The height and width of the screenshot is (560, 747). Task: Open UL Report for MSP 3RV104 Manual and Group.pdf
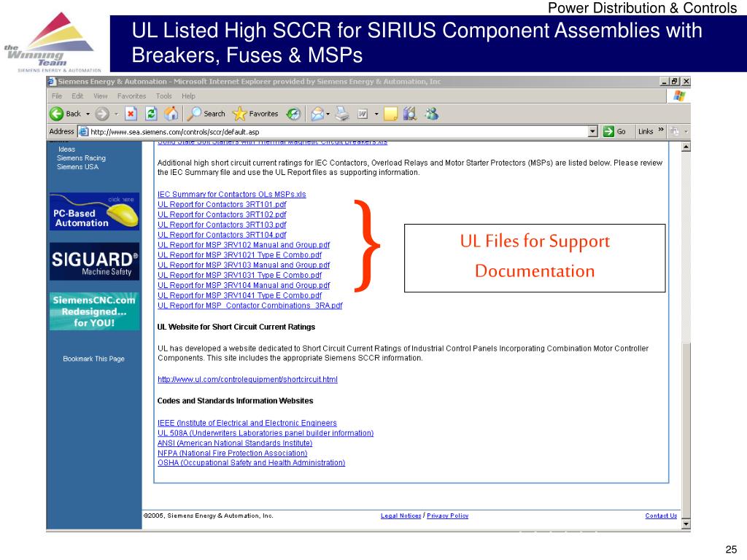click(x=244, y=285)
